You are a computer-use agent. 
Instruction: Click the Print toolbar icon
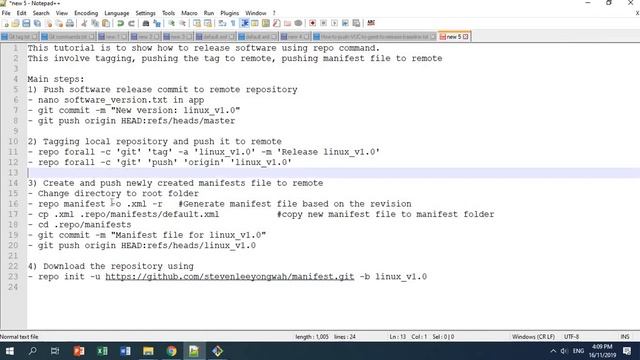pos(70,23)
